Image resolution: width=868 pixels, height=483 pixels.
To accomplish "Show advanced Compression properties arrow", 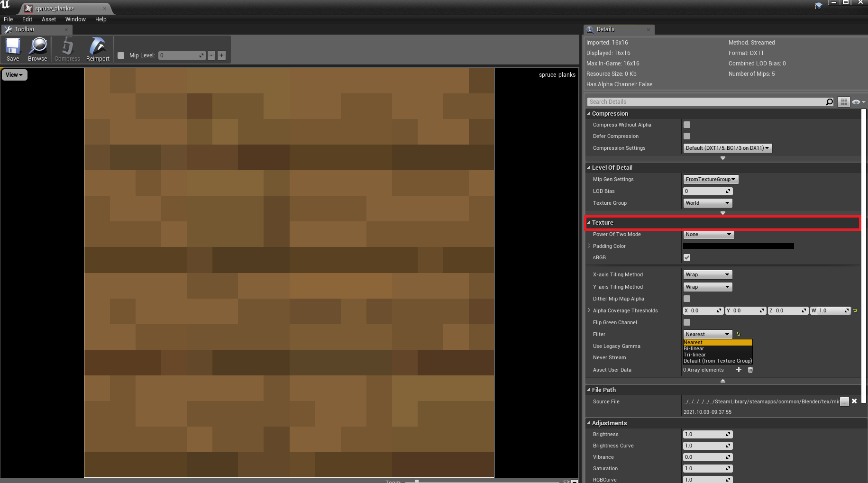I will tap(723, 158).
